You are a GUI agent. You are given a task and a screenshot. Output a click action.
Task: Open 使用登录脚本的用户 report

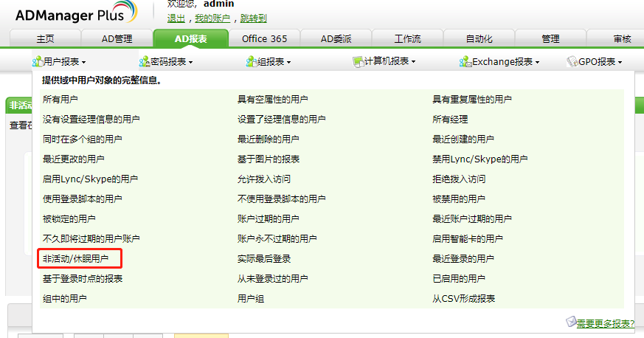coord(82,199)
